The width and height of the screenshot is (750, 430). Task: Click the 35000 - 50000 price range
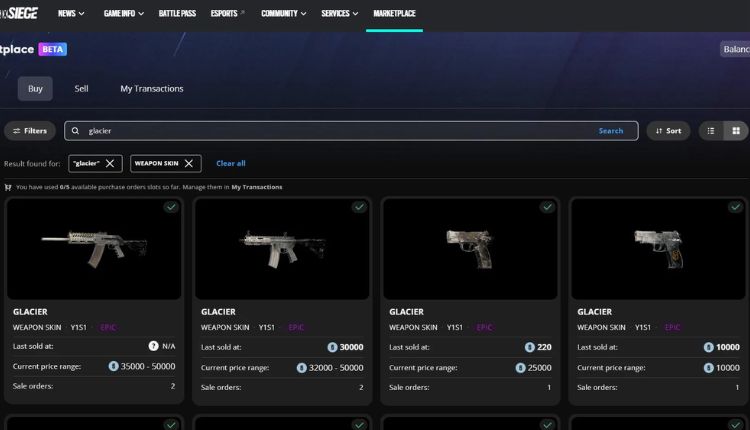click(x=148, y=366)
